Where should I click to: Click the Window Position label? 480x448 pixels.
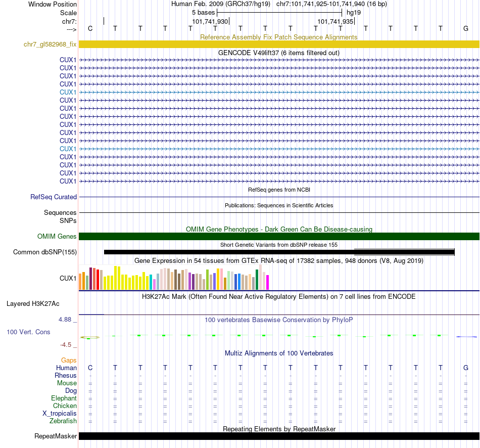[x=53, y=4]
